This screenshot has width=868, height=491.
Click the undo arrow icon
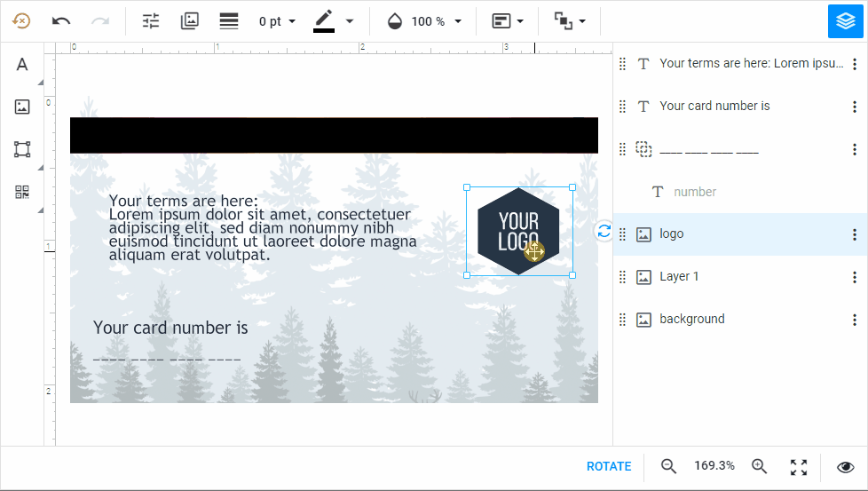pyautogui.click(x=61, y=21)
